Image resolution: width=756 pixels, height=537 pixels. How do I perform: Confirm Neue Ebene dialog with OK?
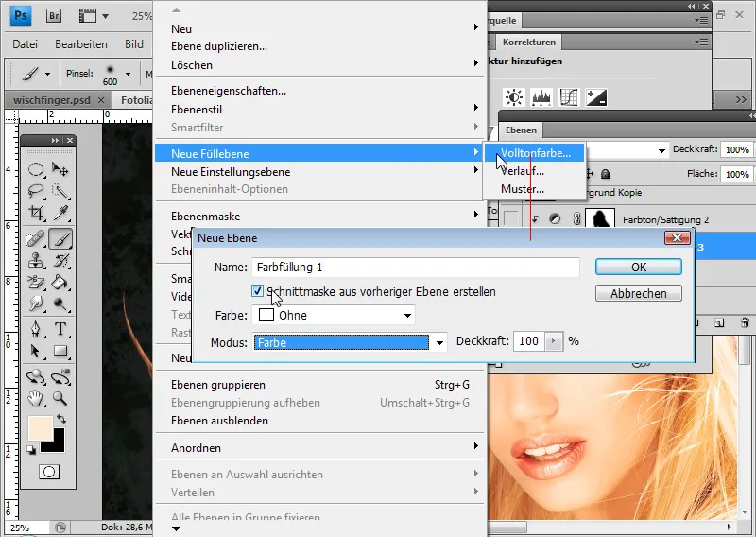point(639,267)
